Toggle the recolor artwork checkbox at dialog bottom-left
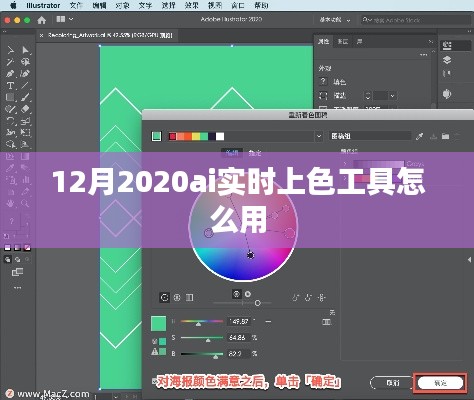This screenshot has height=400, width=474. point(154,381)
